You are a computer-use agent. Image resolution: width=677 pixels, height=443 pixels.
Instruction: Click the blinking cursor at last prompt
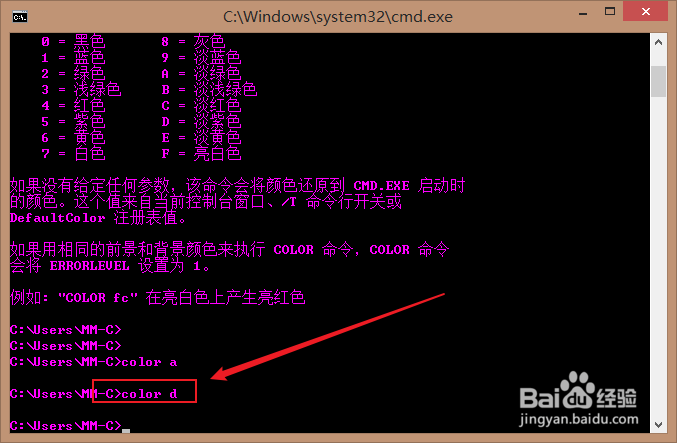(x=126, y=430)
